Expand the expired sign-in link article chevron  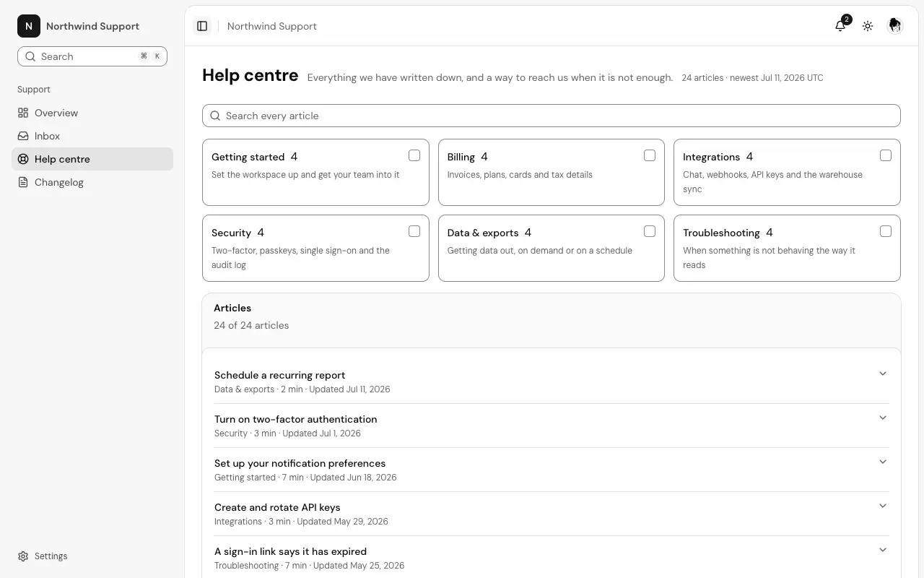click(883, 550)
